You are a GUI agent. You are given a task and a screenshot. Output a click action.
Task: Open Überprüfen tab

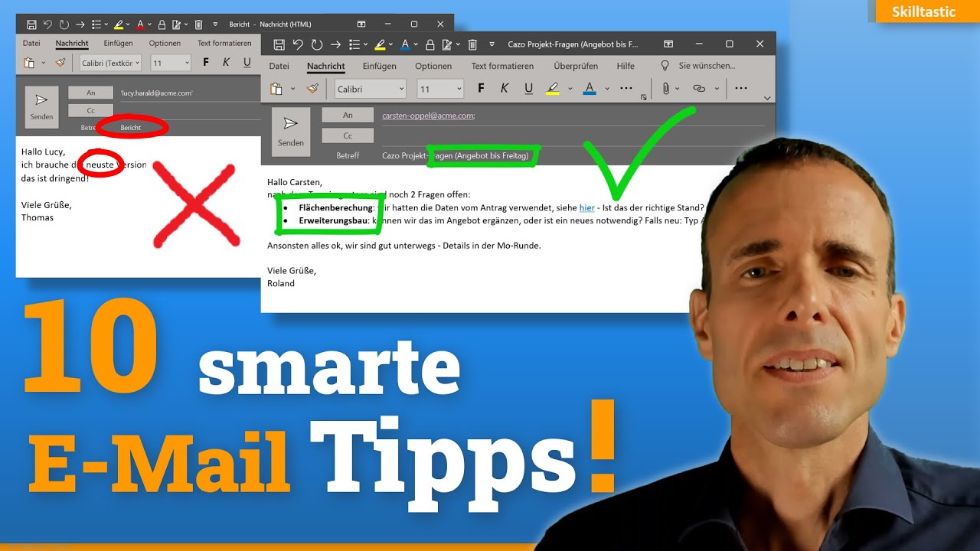click(576, 66)
